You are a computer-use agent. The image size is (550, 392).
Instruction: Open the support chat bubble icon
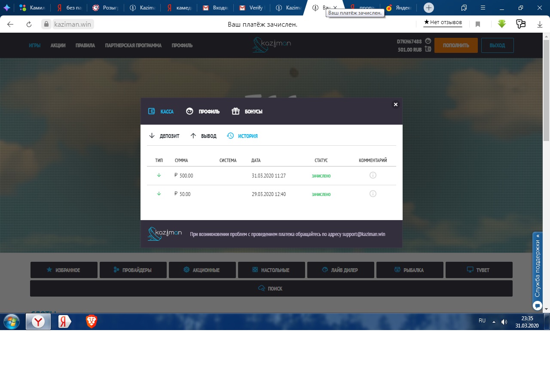click(537, 306)
